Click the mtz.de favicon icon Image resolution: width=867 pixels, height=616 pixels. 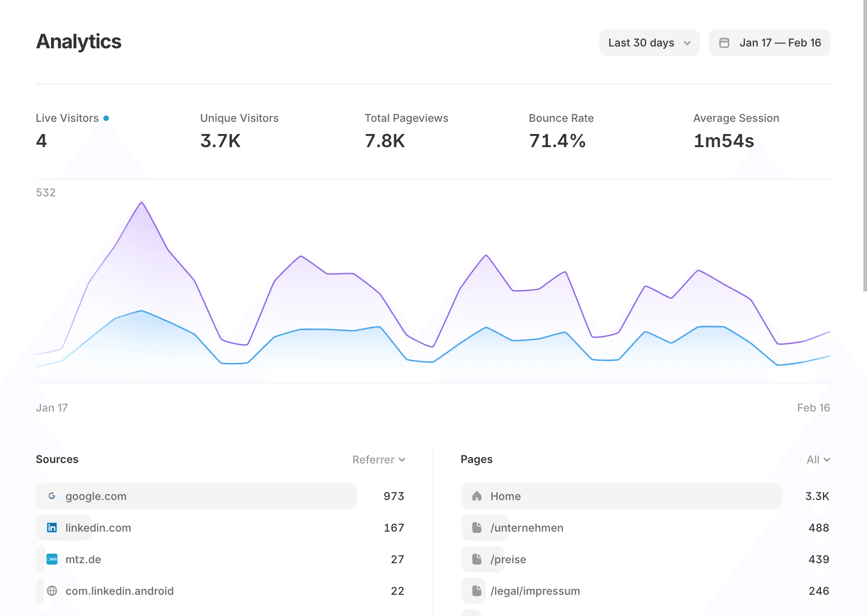click(52, 559)
